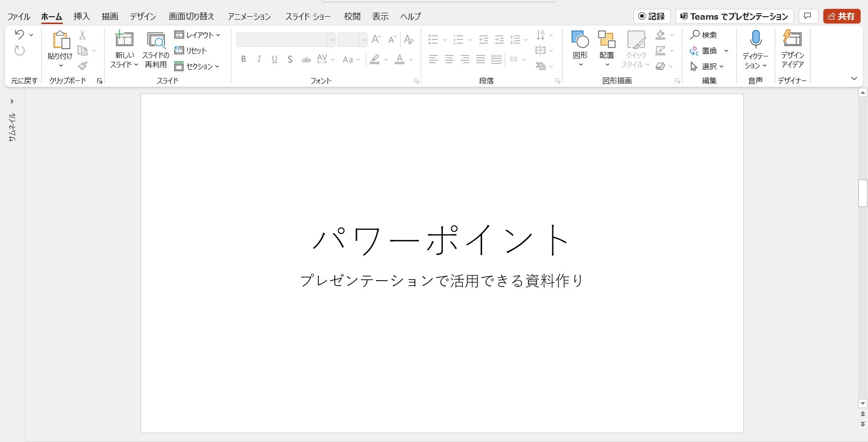Click the Dictation microphone icon

(756, 39)
